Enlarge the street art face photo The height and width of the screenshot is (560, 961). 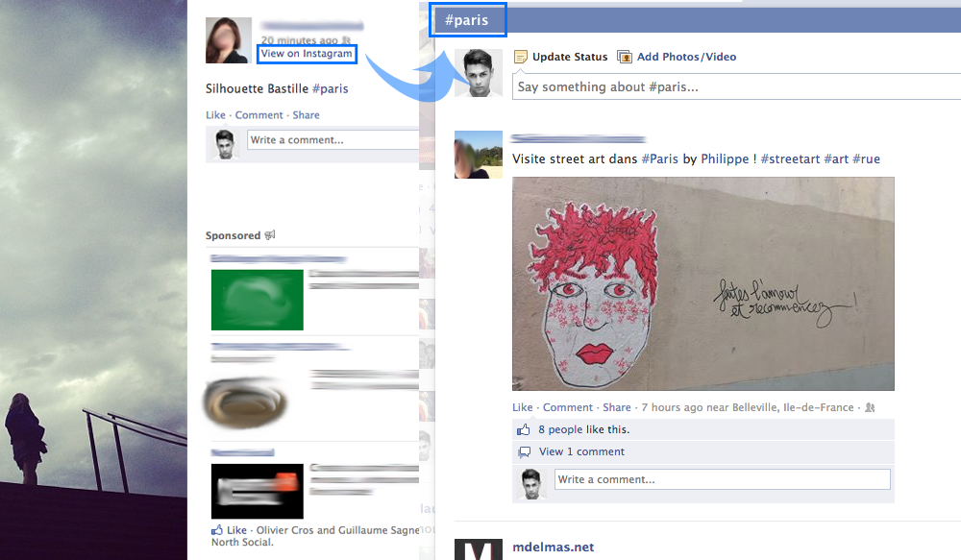(703, 283)
